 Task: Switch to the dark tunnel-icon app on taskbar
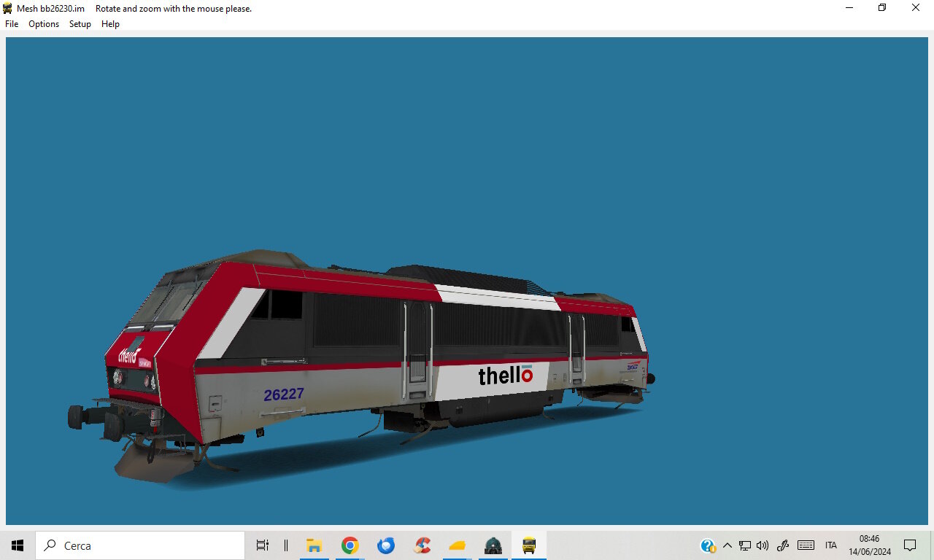493,545
